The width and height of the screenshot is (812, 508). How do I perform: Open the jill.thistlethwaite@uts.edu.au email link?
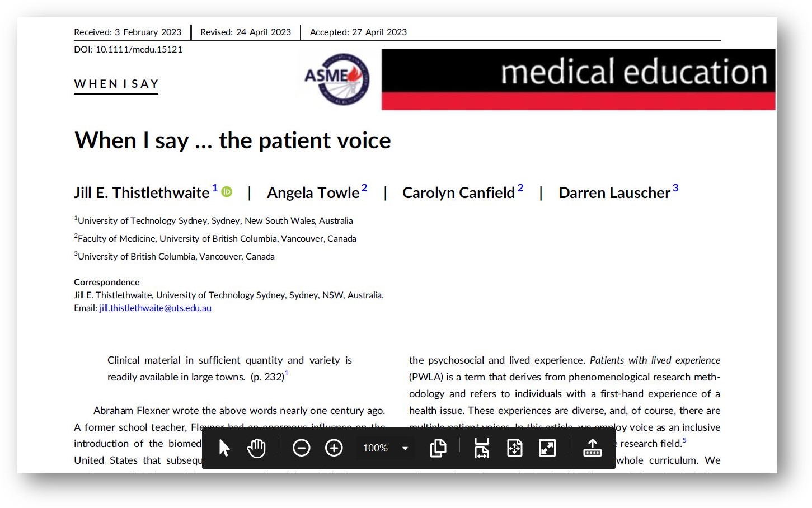(x=156, y=308)
